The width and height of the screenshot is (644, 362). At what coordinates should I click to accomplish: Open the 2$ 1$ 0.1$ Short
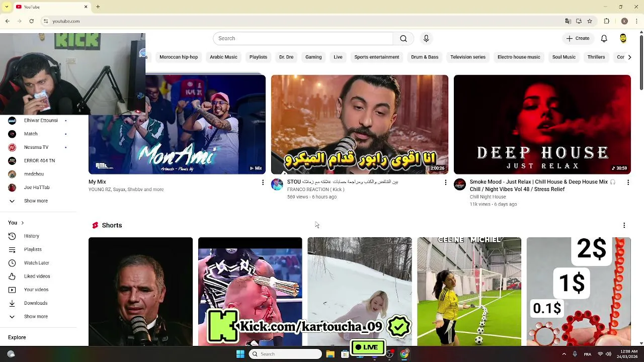coord(579,292)
